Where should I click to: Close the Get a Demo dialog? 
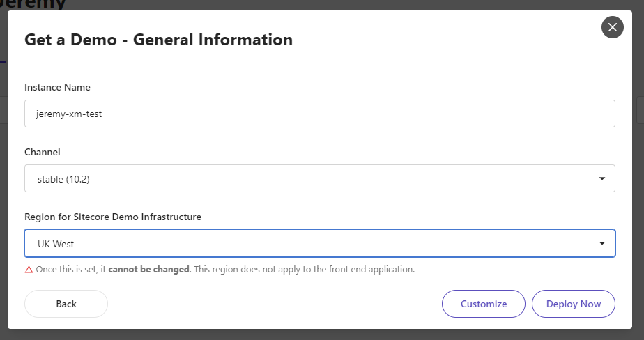(613, 27)
